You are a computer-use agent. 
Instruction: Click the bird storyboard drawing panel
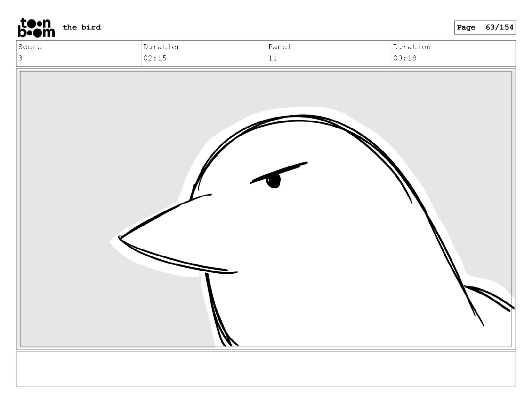point(266,209)
